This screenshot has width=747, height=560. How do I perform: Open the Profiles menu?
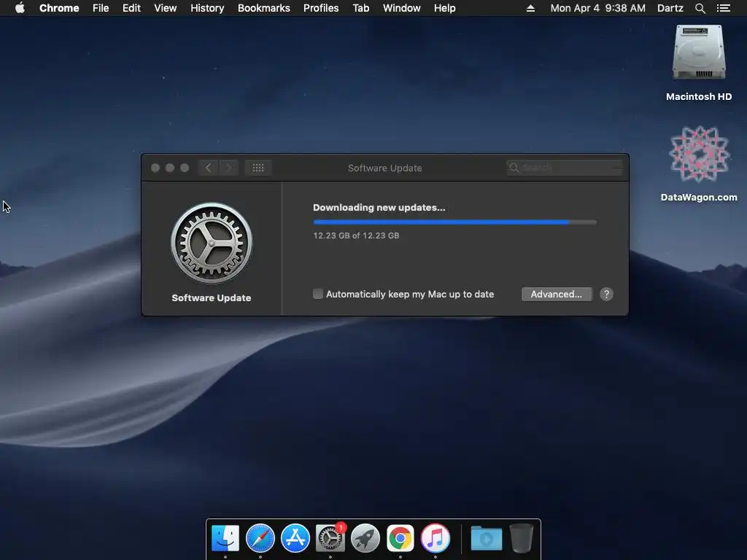pos(321,8)
